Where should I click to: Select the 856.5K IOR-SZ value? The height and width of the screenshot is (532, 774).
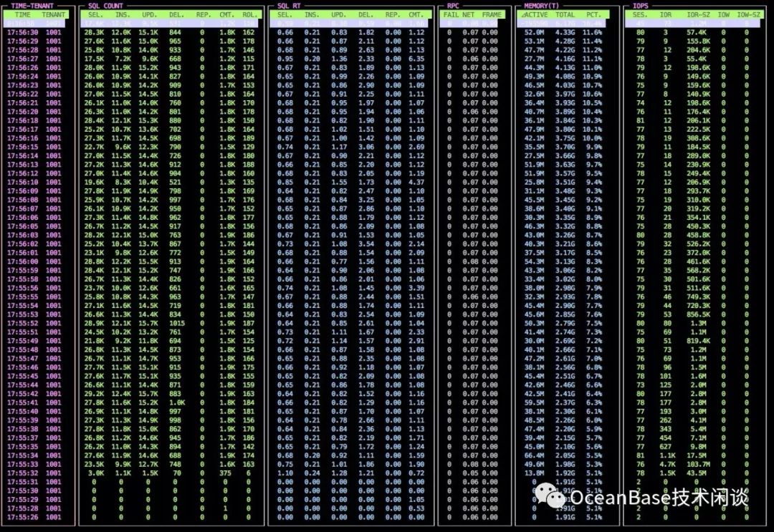pos(698,314)
